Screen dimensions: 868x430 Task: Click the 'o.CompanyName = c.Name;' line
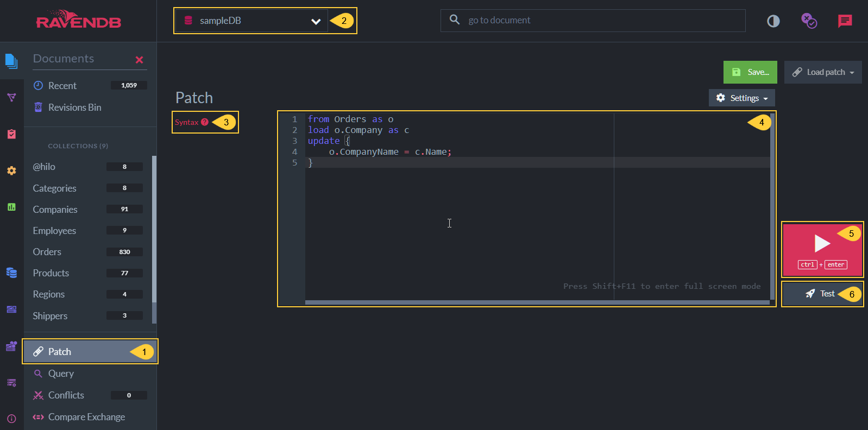390,151
